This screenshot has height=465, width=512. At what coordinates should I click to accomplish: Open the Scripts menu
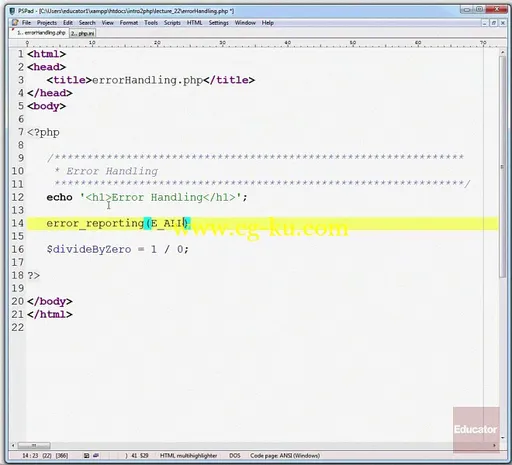pyautogui.click(x=172, y=23)
